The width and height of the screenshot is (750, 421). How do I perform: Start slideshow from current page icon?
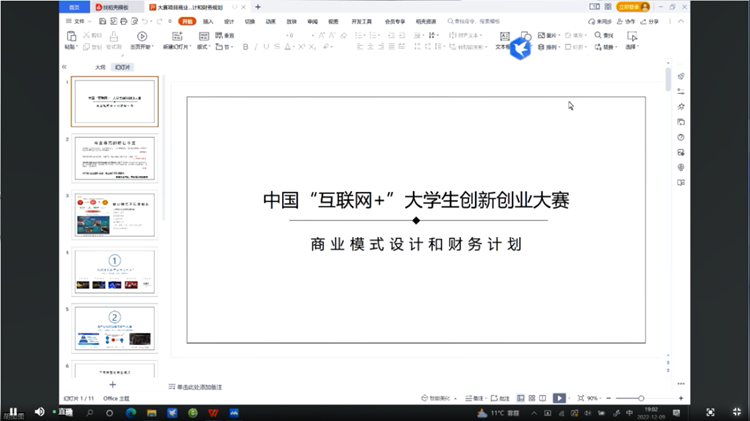142,36
